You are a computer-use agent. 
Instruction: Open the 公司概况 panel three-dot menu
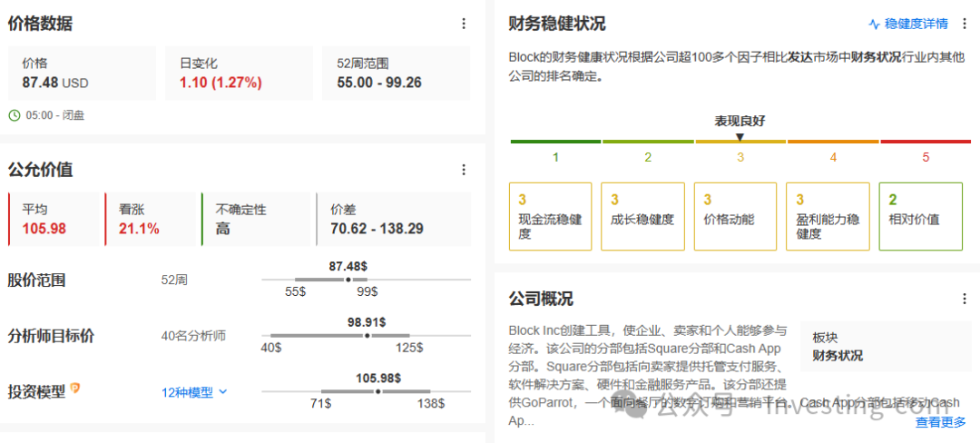(x=964, y=300)
